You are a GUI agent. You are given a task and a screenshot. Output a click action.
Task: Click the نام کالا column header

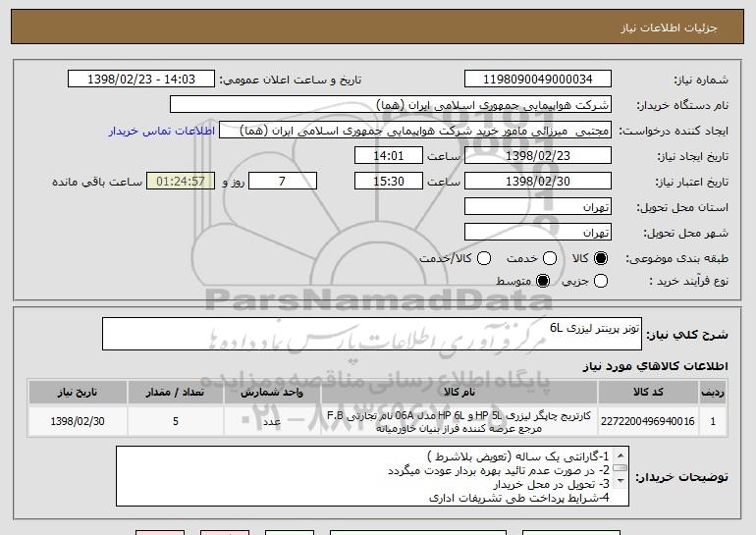click(459, 392)
